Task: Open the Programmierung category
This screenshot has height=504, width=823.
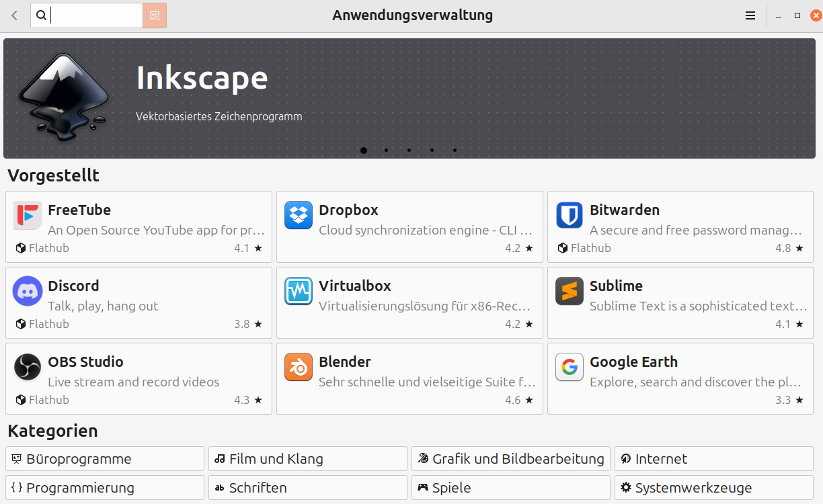Action: [105, 488]
